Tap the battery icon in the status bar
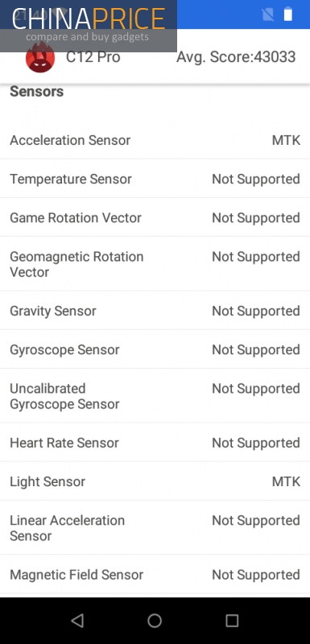 [288, 14]
